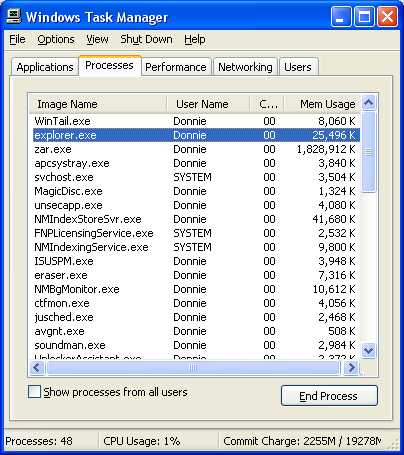404x455 pixels.
Task: Click the End Process button
Action: tap(329, 396)
